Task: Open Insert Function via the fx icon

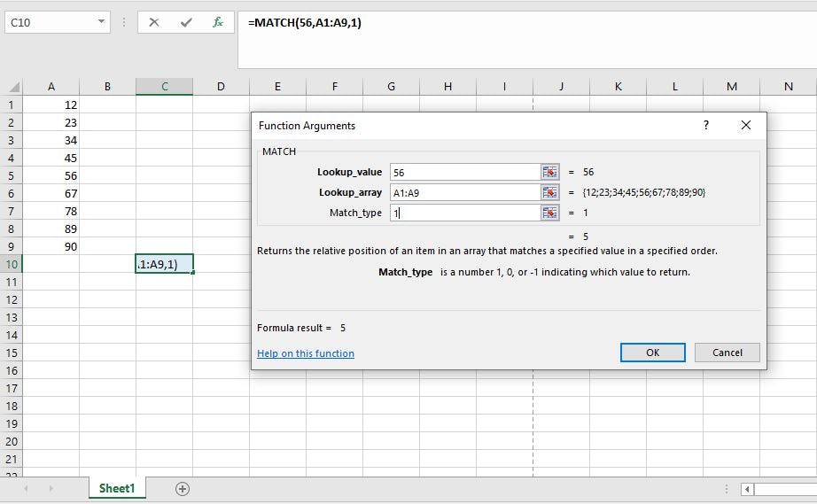Action: (218, 22)
